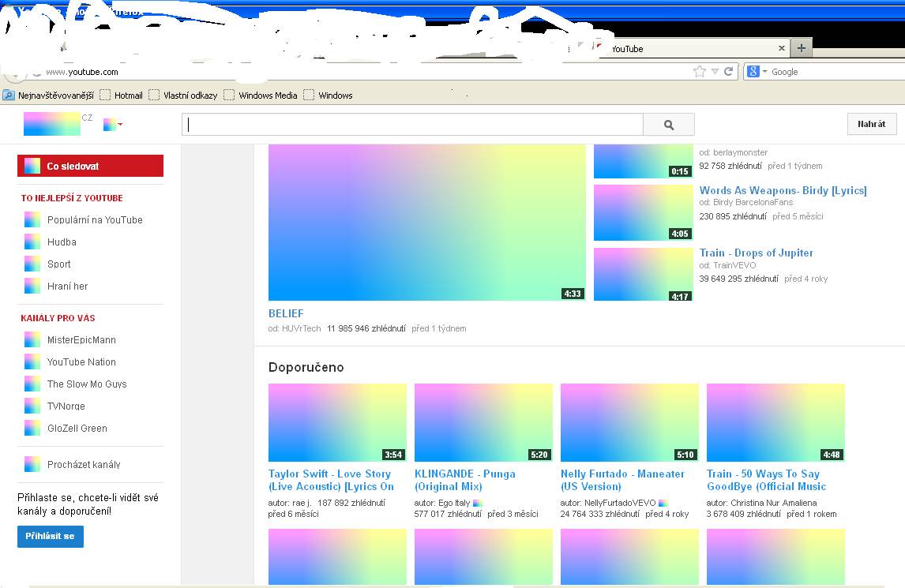Click the YouTube logo

(x=52, y=124)
